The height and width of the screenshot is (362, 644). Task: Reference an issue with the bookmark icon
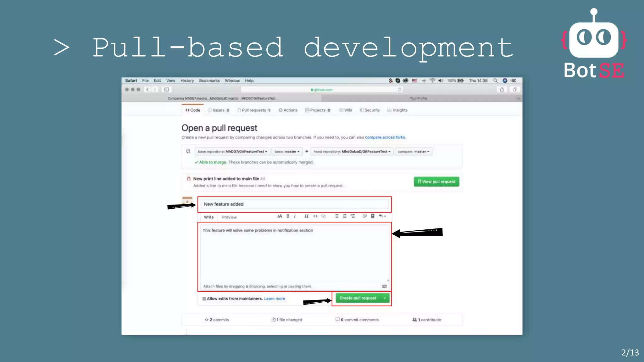click(373, 216)
